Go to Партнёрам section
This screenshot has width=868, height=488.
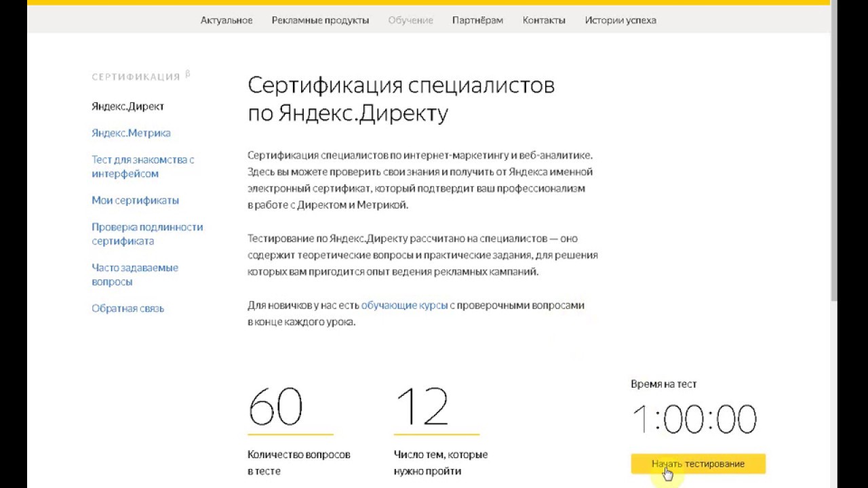pos(477,20)
